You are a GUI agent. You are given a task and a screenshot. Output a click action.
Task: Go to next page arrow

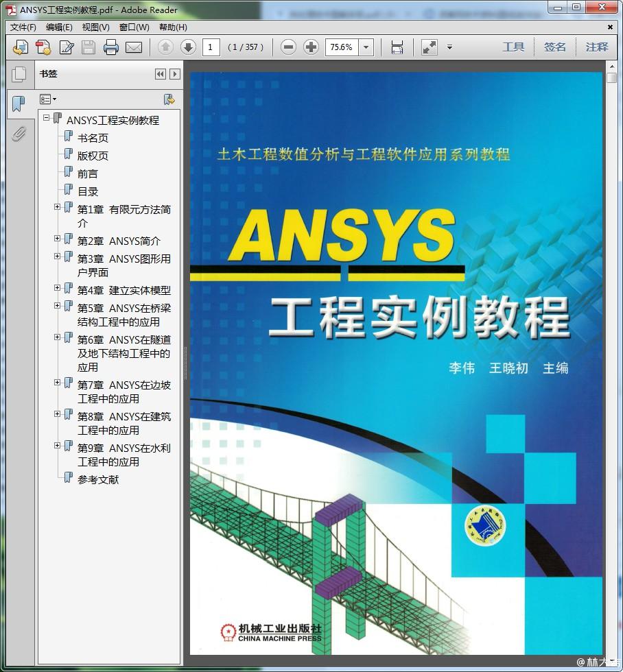coord(188,47)
